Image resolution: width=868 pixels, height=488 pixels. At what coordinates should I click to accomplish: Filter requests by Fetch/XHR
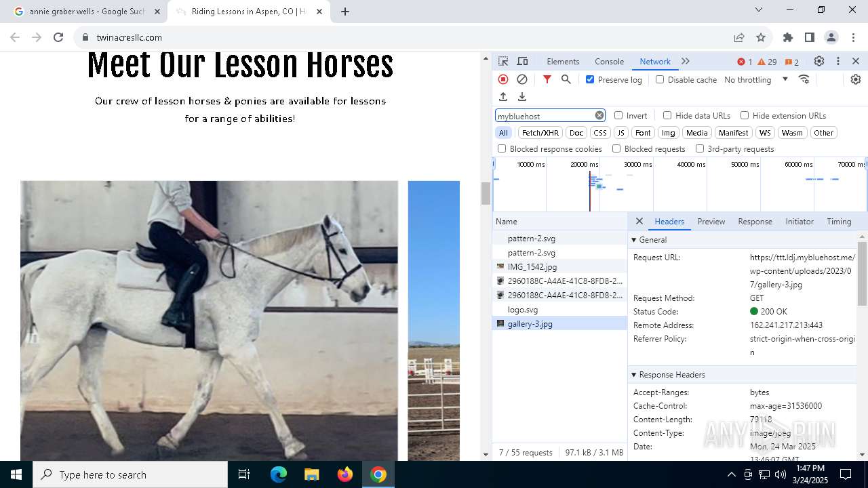540,133
